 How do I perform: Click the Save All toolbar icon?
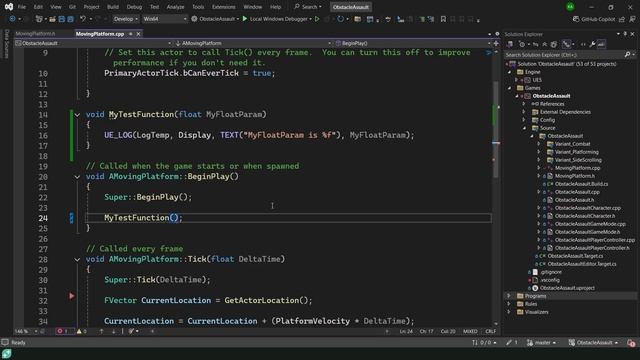pos(71,19)
